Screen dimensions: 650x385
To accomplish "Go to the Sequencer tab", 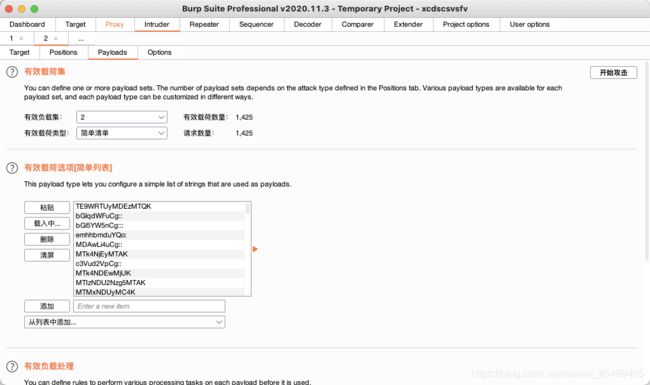I will click(256, 24).
